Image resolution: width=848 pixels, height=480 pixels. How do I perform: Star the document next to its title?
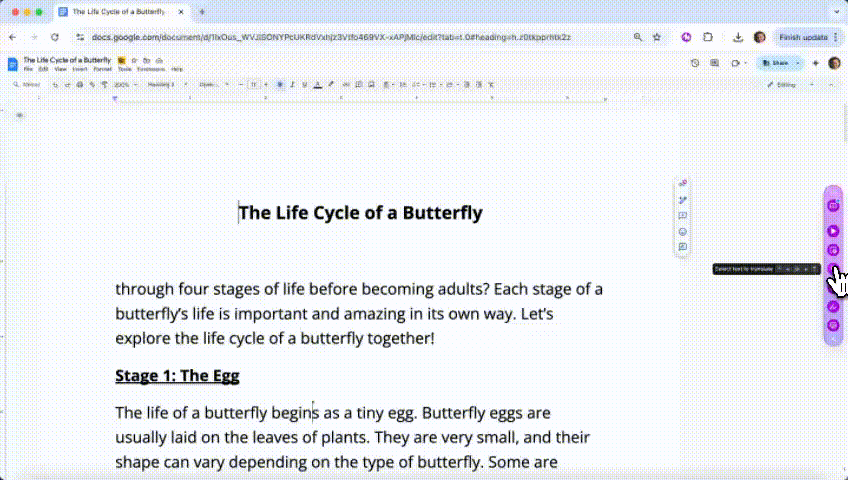(x=134, y=61)
